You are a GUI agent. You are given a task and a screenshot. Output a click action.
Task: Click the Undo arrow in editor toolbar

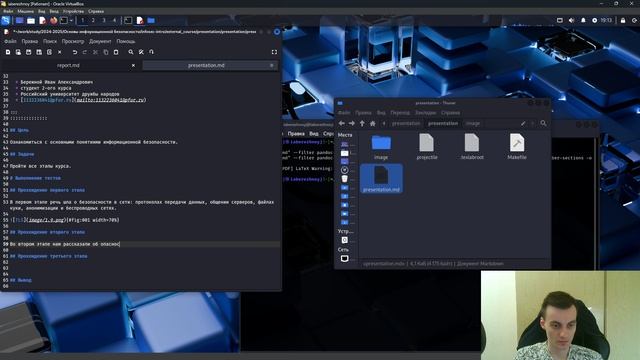[75, 52]
